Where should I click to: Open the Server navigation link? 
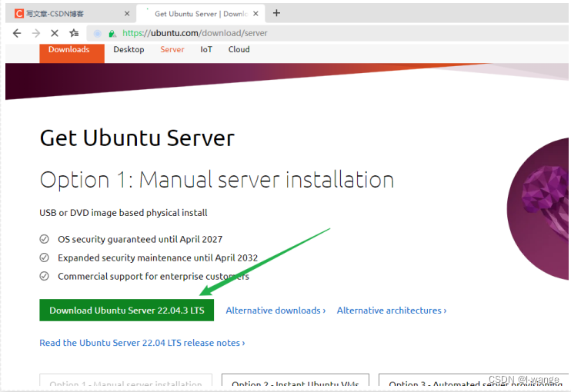click(172, 49)
